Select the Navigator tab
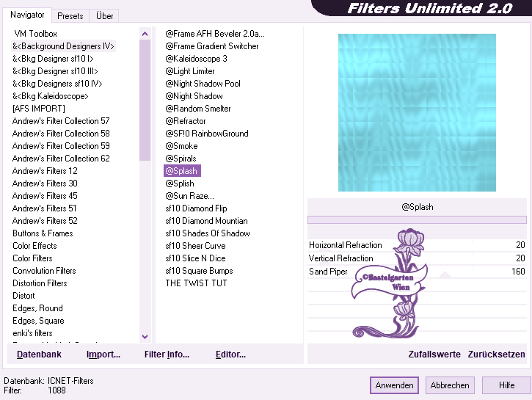The image size is (532, 400). click(x=27, y=15)
